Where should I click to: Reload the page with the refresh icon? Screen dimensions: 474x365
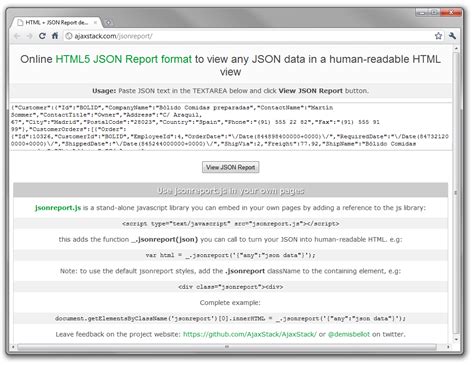(x=42, y=36)
